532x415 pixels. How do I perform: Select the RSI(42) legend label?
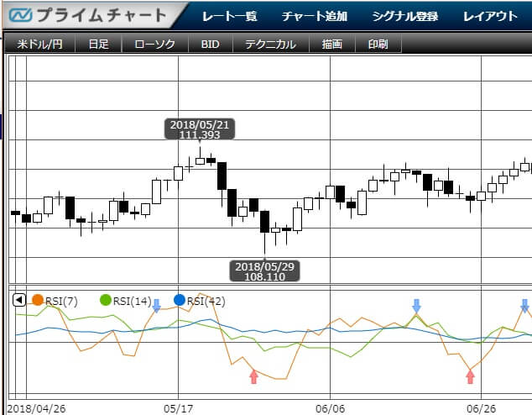[206, 302]
